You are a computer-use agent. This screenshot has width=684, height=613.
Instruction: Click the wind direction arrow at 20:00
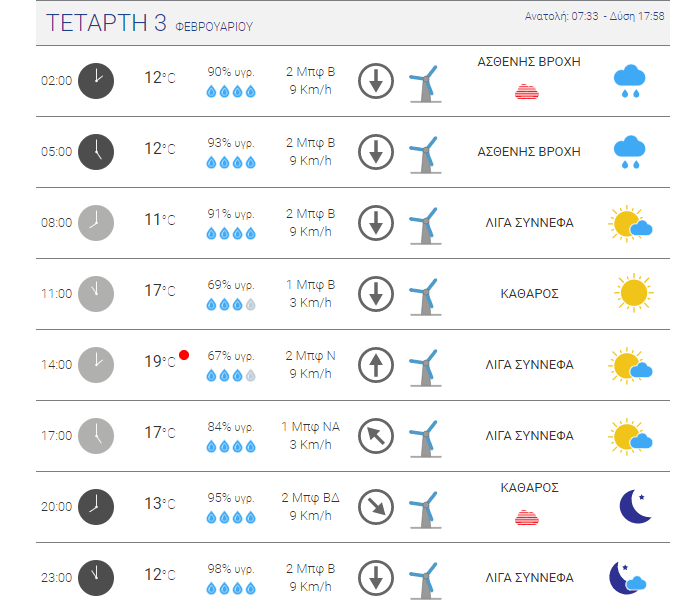click(376, 507)
